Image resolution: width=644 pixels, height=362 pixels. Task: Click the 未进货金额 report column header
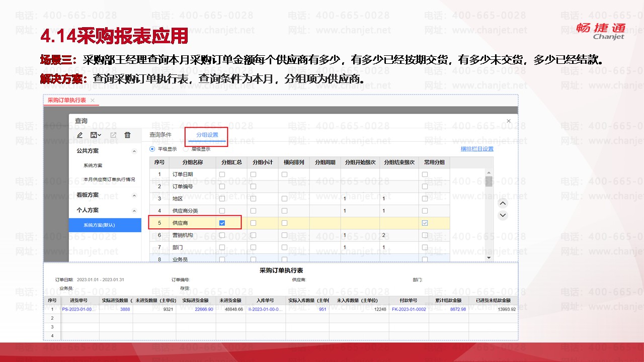pos(230,301)
